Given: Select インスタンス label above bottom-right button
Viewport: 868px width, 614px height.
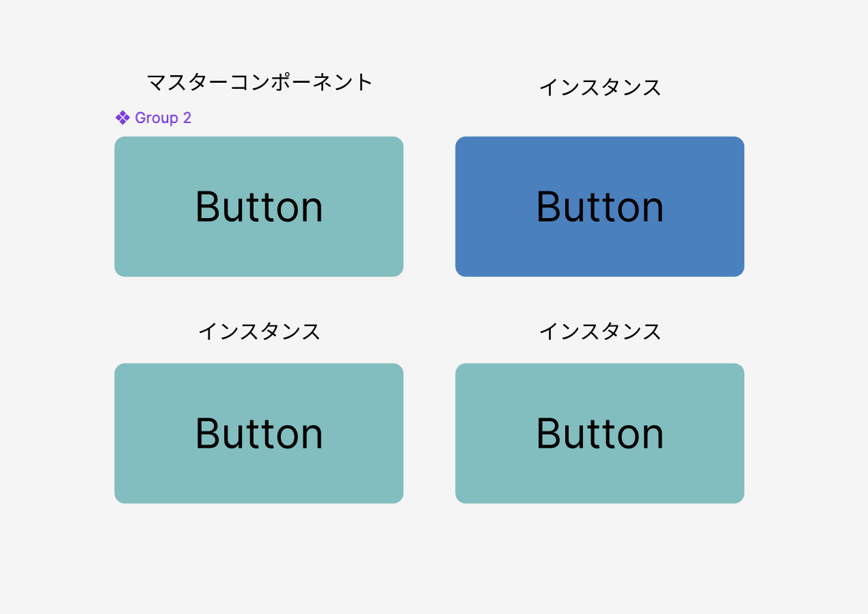Looking at the screenshot, I should [x=600, y=332].
